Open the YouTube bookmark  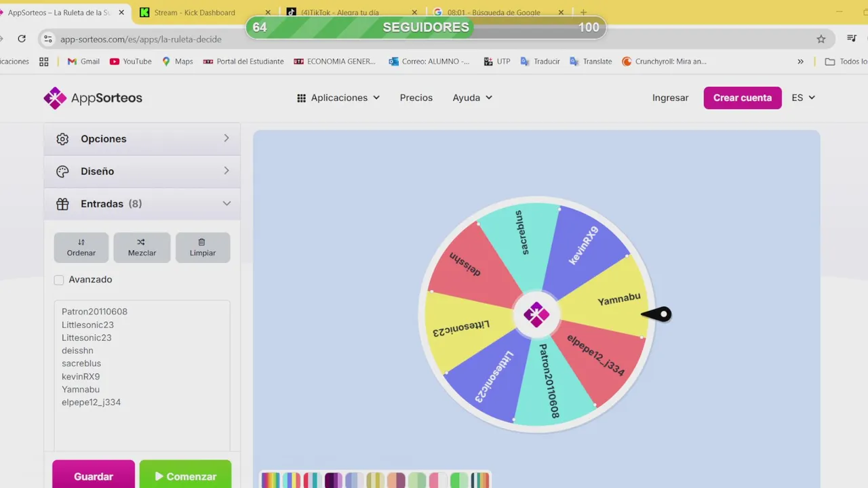coord(130,61)
